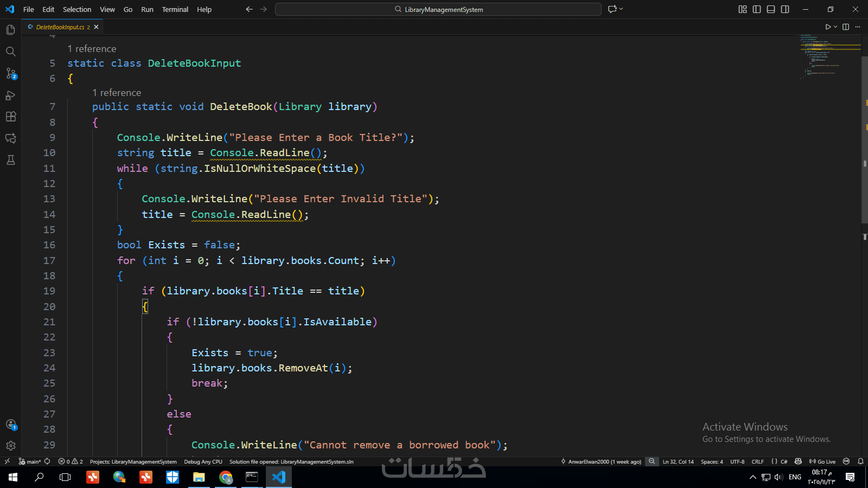Open the Explorer view in activity bar
868x488 pixels.
[x=10, y=30]
